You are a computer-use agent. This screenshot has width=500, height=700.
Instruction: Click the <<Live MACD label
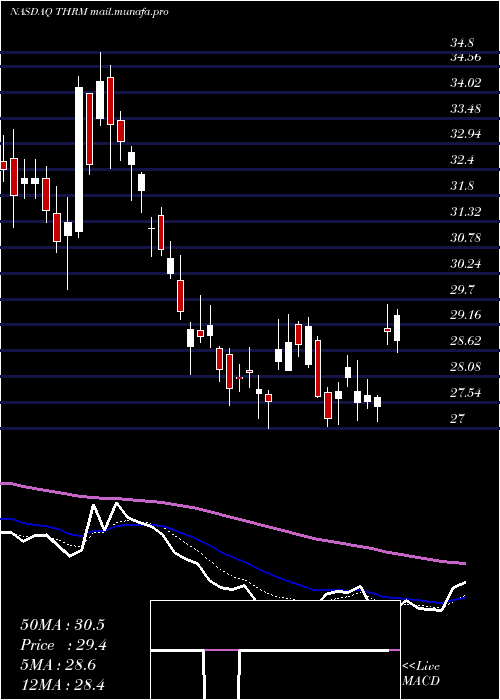tap(421, 673)
